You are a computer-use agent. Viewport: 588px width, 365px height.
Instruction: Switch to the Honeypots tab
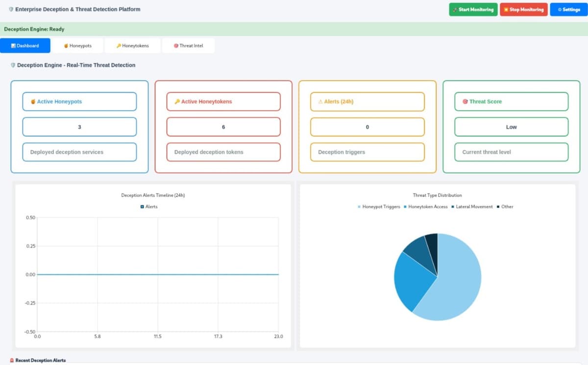click(78, 45)
